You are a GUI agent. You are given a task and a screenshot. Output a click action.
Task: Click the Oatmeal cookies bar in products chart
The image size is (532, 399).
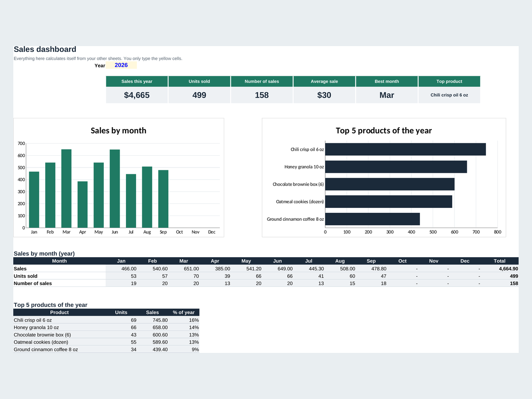(x=389, y=201)
